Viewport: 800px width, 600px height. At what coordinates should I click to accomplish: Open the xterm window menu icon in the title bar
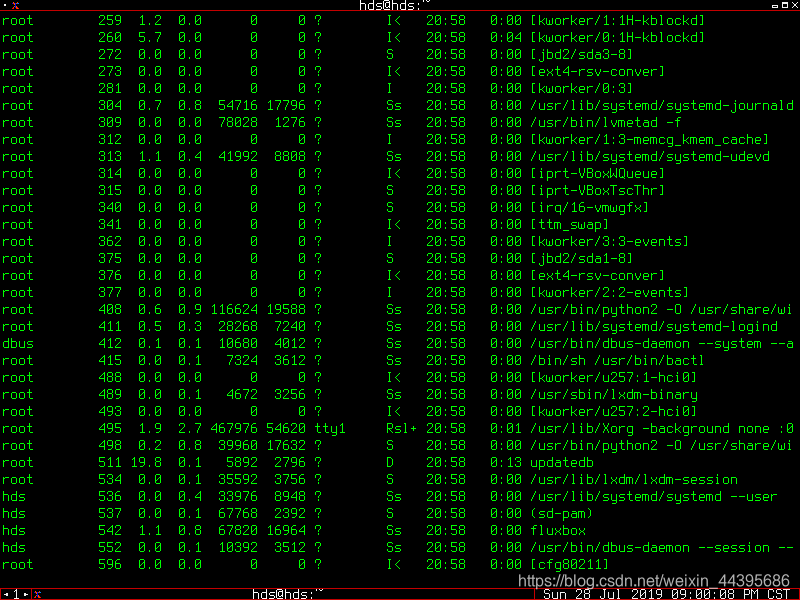point(15,6)
